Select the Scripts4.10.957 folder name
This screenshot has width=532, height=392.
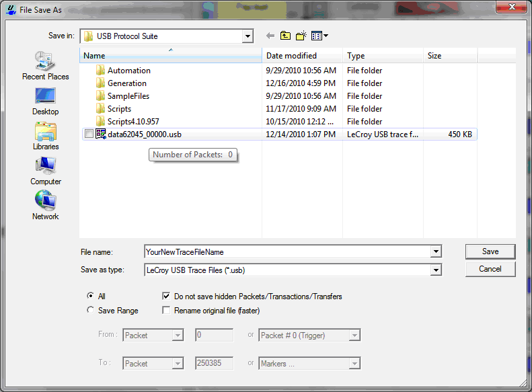click(133, 122)
